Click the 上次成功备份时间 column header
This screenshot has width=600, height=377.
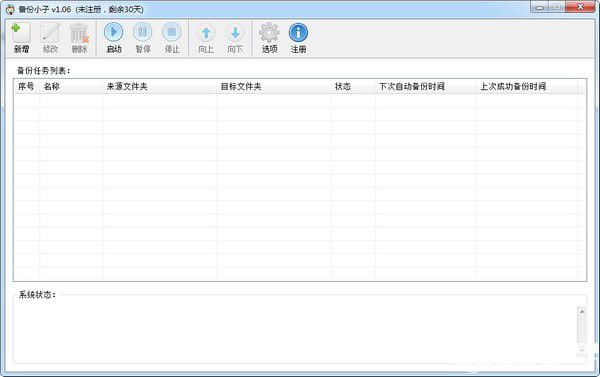click(527, 86)
